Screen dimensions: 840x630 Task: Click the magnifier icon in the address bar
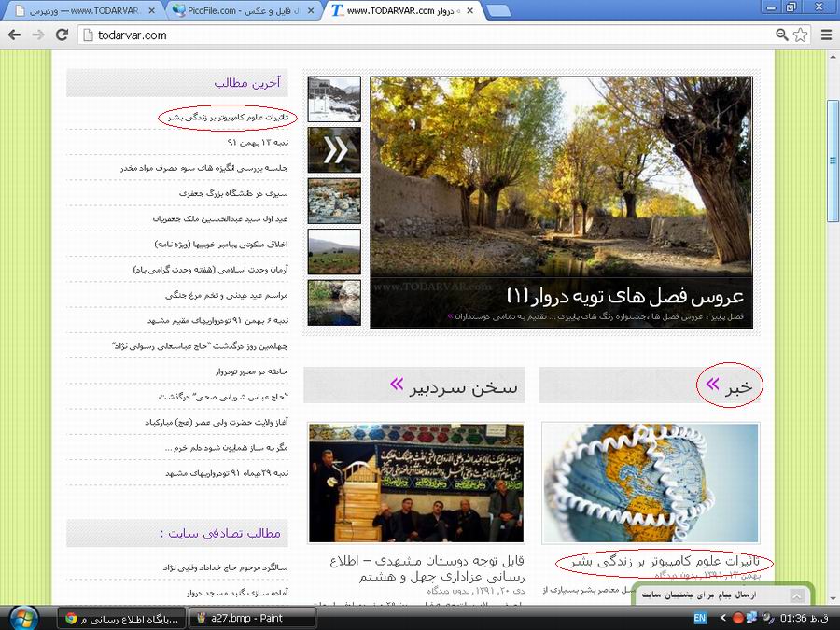tap(781, 35)
